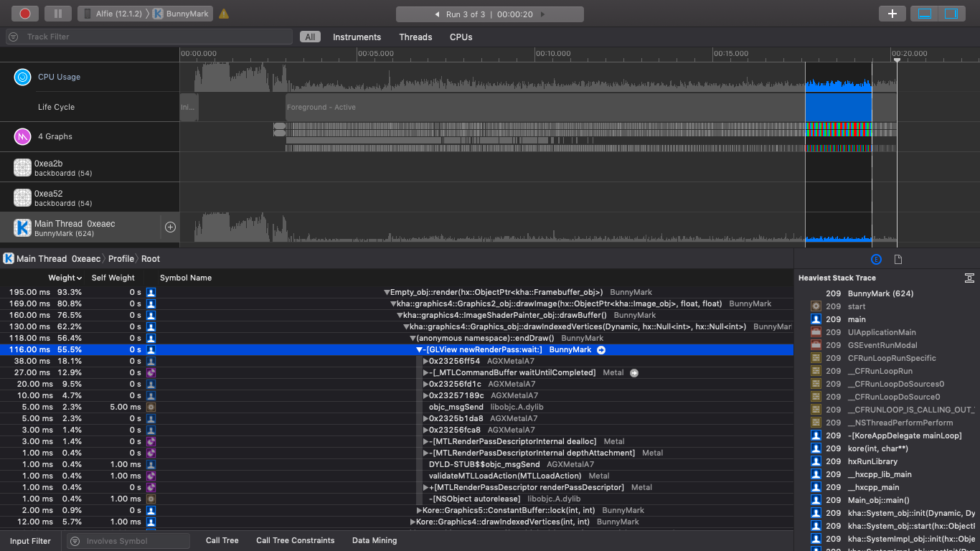This screenshot has height=551, width=980.
Task: Switch to the Threads filter
Action: tap(415, 37)
